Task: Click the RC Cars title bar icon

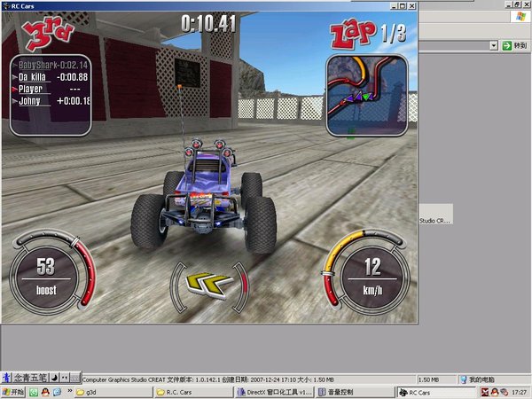Action: click(6, 5)
